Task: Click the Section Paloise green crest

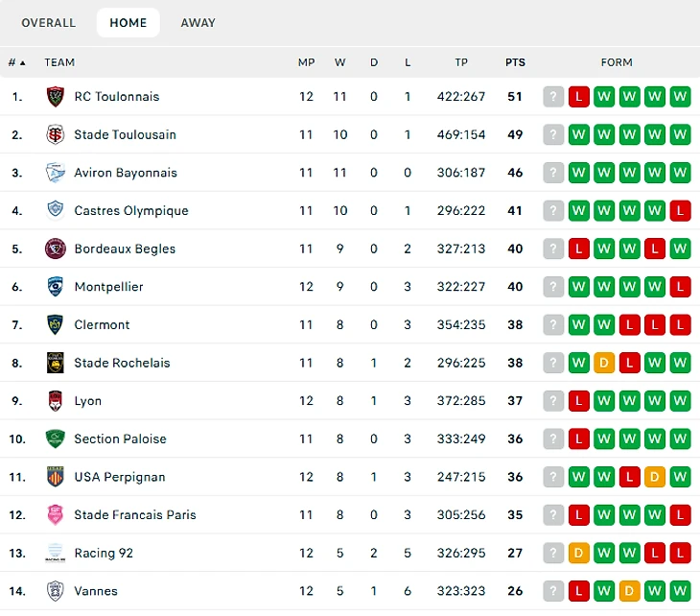Action: [x=56, y=438]
